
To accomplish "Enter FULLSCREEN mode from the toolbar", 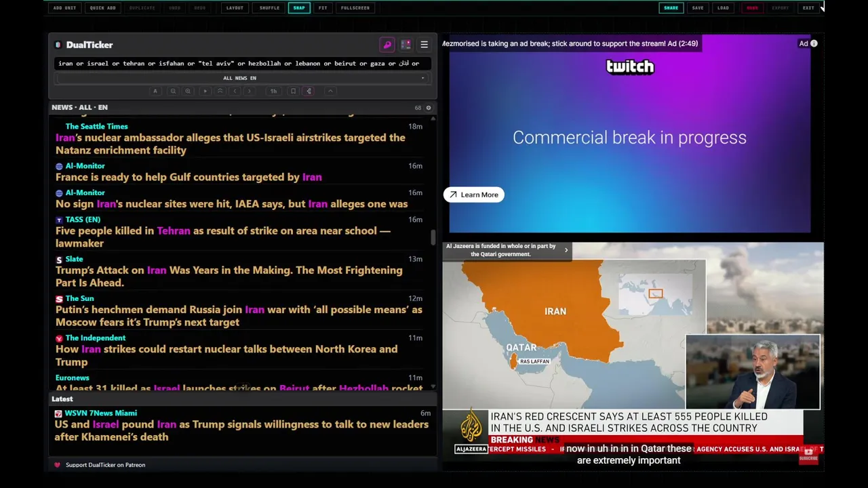I will [x=355, y=8].
